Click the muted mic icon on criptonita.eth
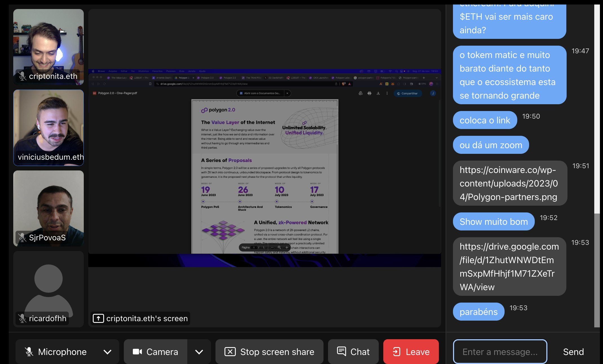Viewport: 603px width, 364px height. [22, 76]
